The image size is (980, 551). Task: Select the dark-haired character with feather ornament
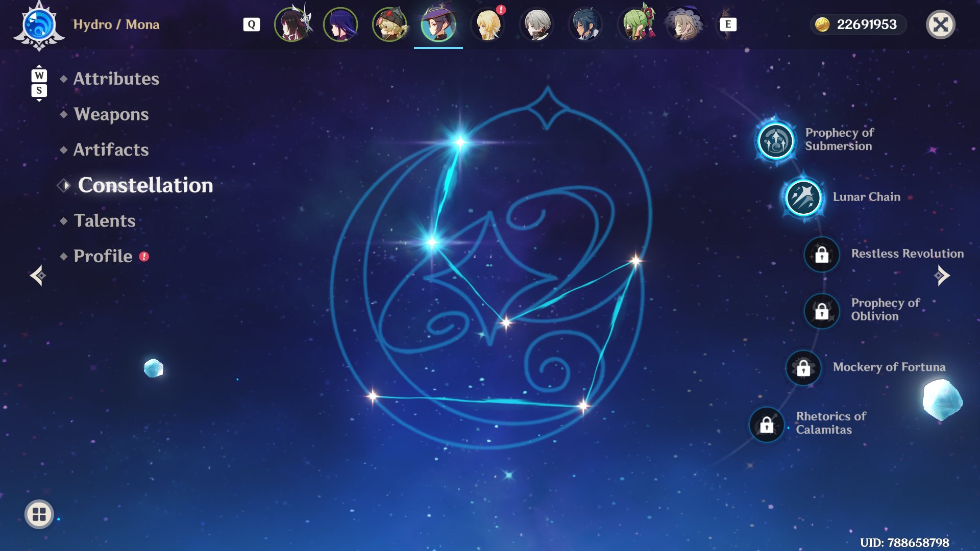tap(292, 24)
